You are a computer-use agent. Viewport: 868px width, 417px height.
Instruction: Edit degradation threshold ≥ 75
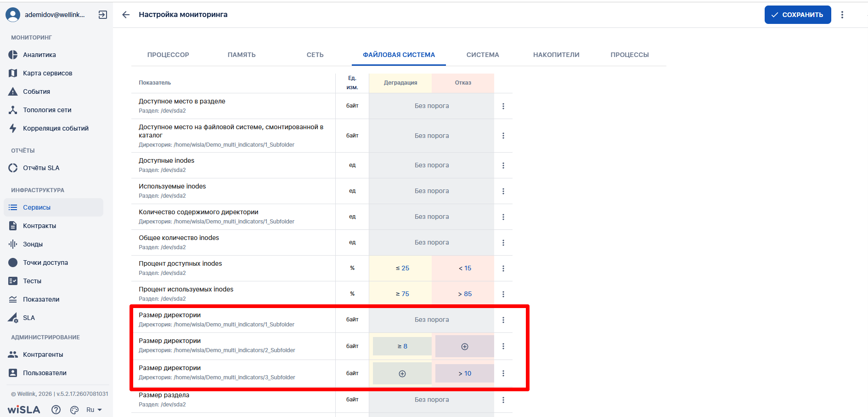(402, 294)
